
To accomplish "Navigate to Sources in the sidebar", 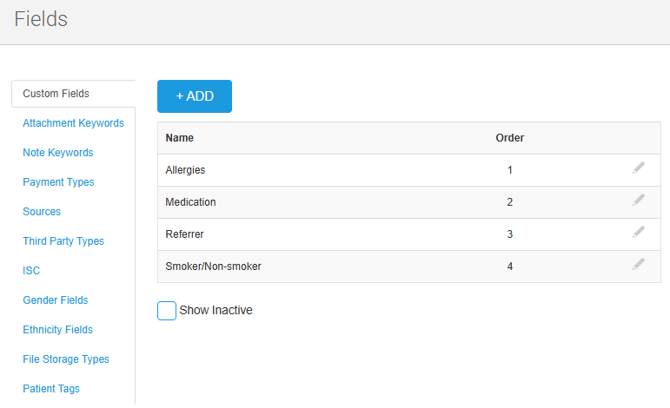I will [x=42, y=212].
